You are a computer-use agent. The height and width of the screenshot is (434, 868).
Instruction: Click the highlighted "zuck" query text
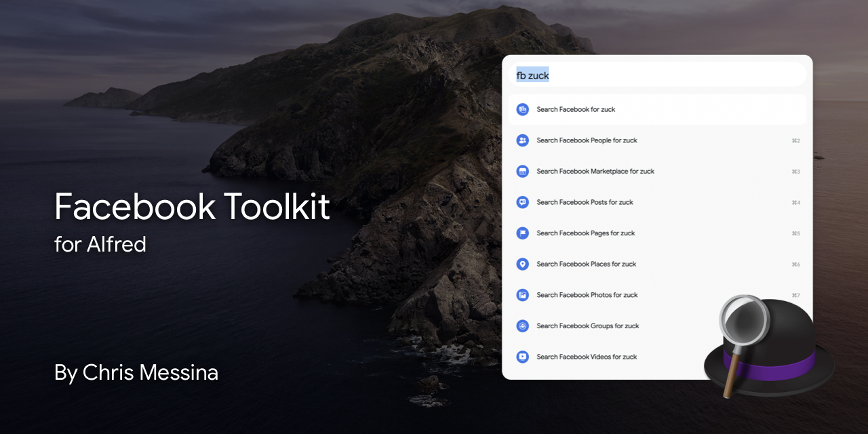click(x=539, y=75)
